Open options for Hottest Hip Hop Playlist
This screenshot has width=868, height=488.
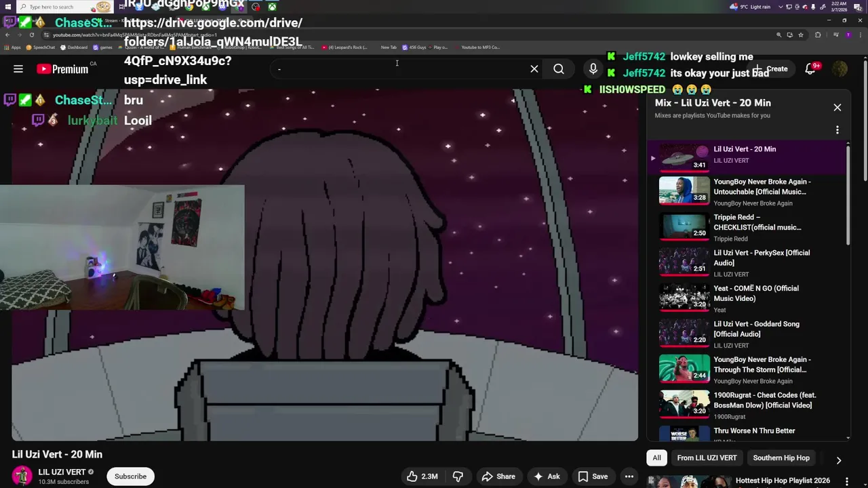click(847, 481)
